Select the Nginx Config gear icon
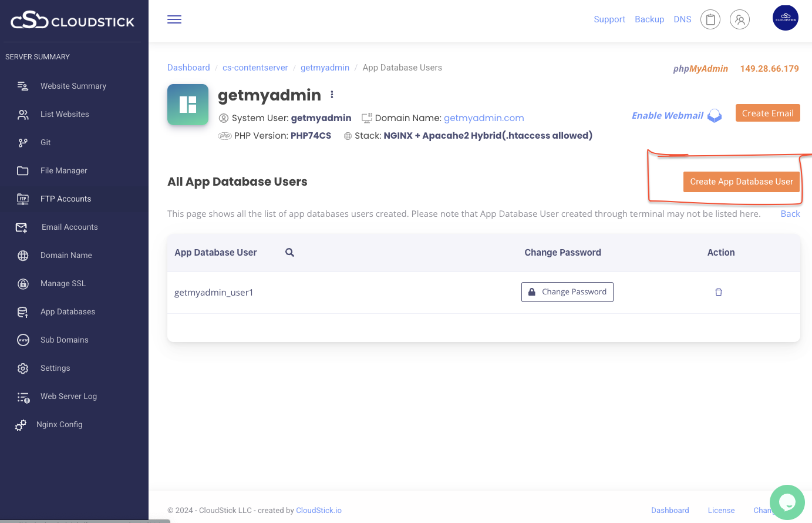The height and width of the screenshot is (523, 812). tap(21, 424)
